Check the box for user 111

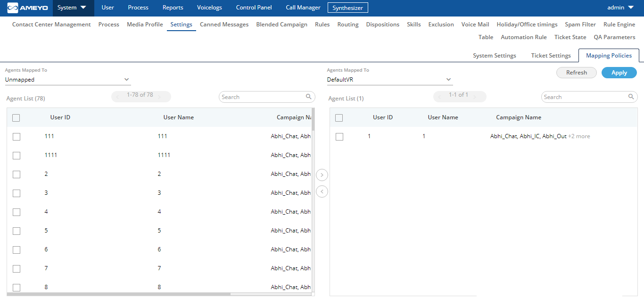[17, 137]
